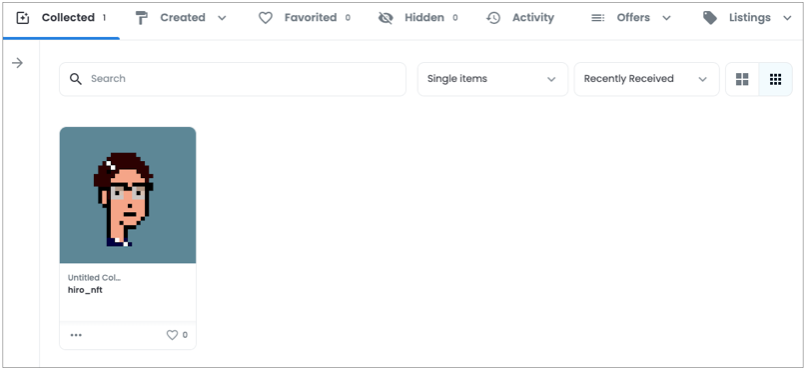Click the tag icon beside Listings
The height and width of the screenshot is (369, 807).
(x=710, y=18)
